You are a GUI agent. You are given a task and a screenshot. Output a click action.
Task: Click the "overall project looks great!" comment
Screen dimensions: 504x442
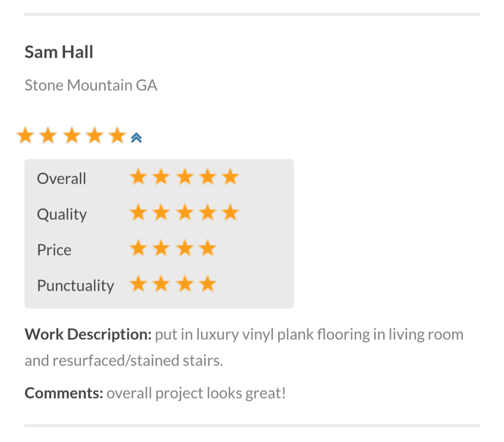196,393
